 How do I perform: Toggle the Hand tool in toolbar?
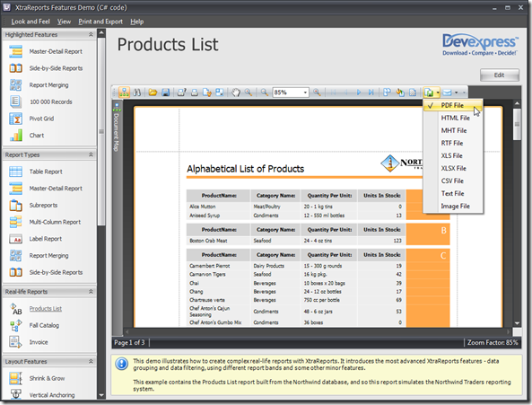coord(236,92)
